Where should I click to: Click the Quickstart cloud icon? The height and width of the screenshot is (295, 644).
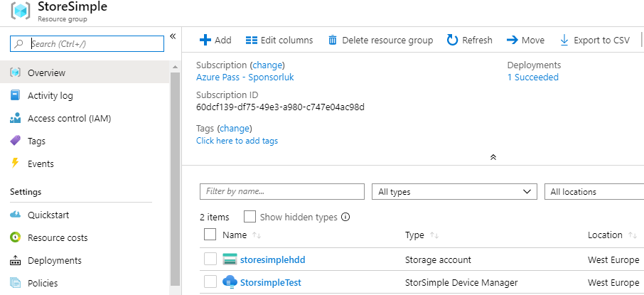15,215
